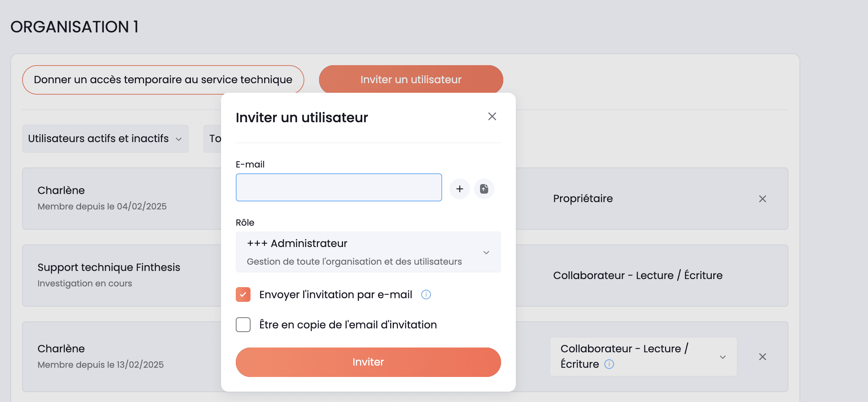This screenshot has height=402, width=868.
Task: Click Donner un accès temporaire au service technique
Action: (163, 80)
